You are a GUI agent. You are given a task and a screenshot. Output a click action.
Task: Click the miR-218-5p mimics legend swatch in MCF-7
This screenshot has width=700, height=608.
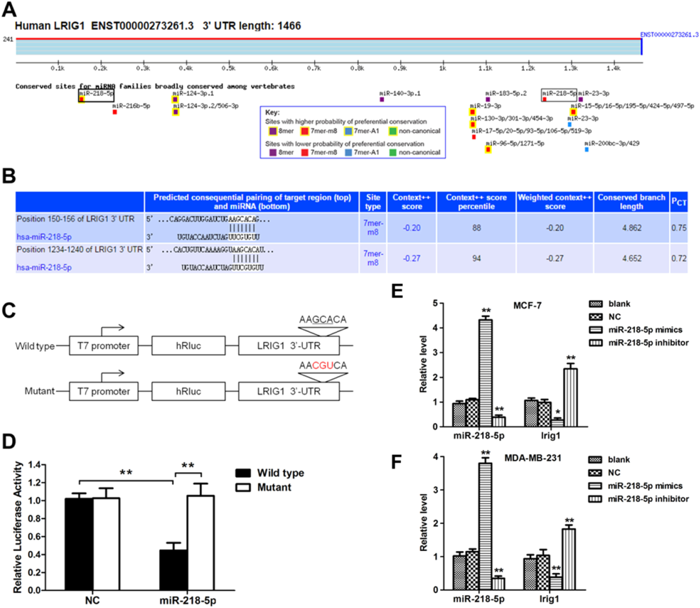[x=596, y=330]
